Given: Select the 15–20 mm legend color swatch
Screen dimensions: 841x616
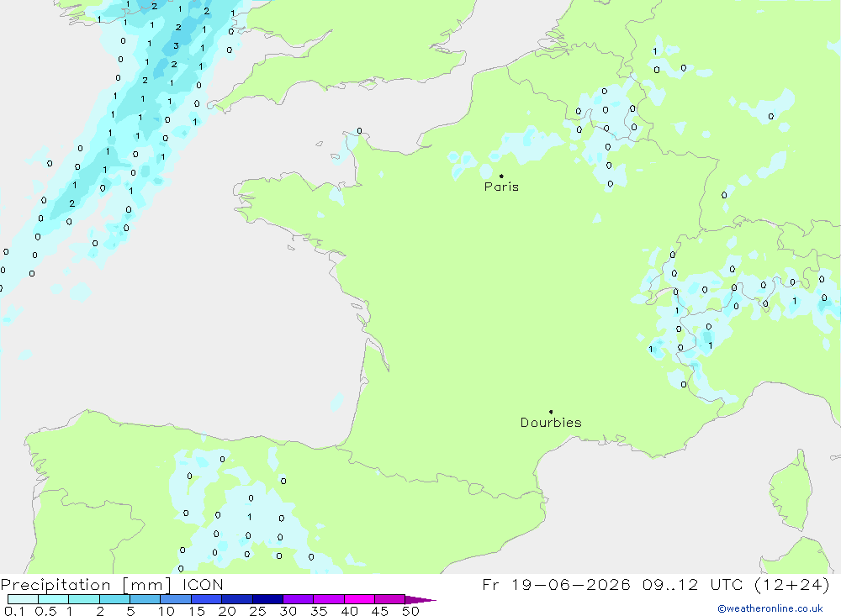Looking at the screenshot, I should point(206,599).
